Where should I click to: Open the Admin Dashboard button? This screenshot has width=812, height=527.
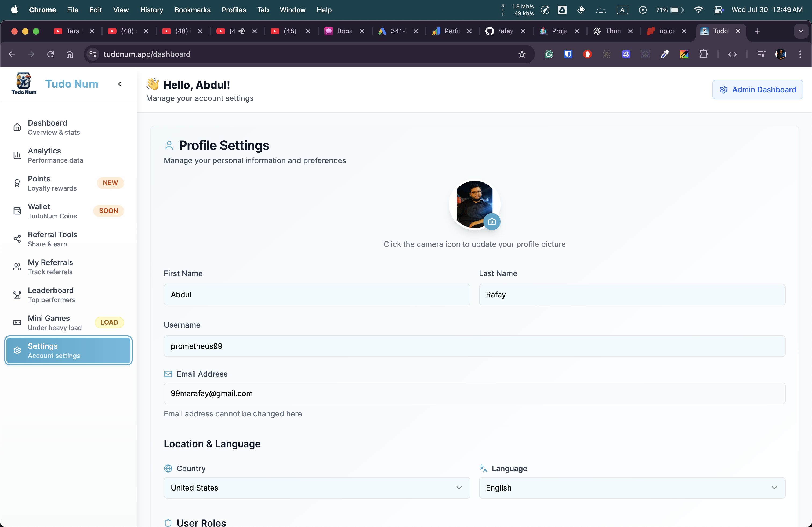coord(757,90)
